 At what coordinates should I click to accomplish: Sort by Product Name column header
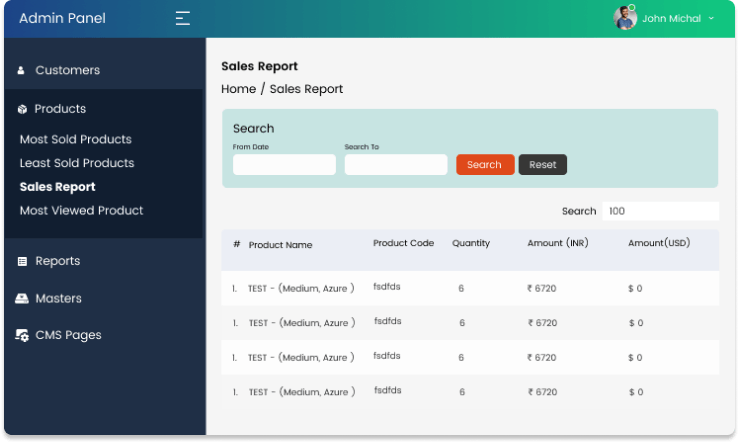[x=280, y=245]
